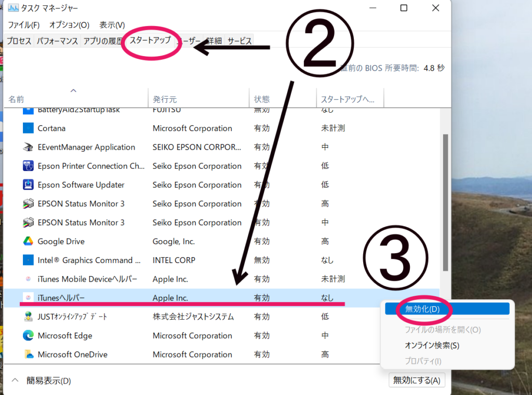Switch to the 詳細 tab
This screenshot has width=532, height=395.
point(214,41)
